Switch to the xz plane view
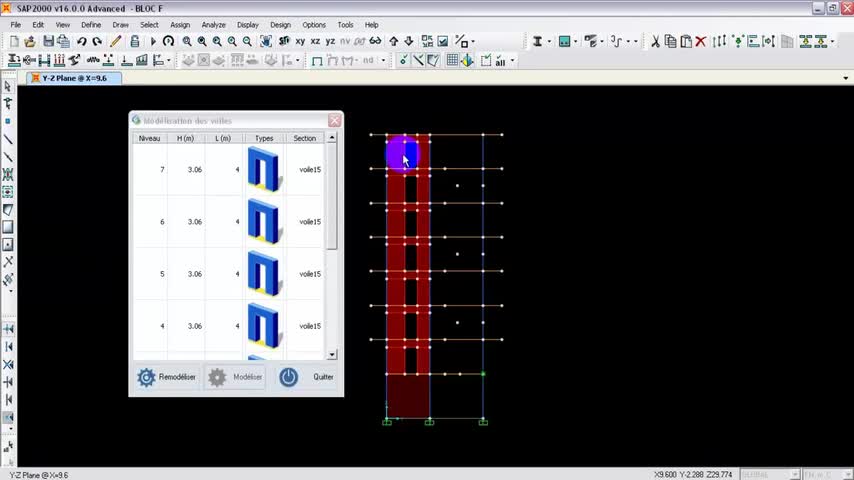854x480 pixels. [x=315, y=41]
